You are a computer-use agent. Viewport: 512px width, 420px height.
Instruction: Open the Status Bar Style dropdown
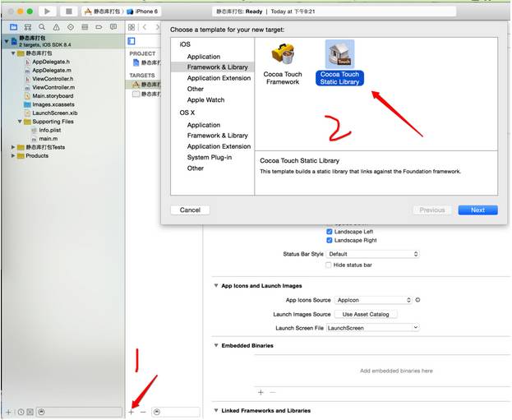[x=373, y=254]
